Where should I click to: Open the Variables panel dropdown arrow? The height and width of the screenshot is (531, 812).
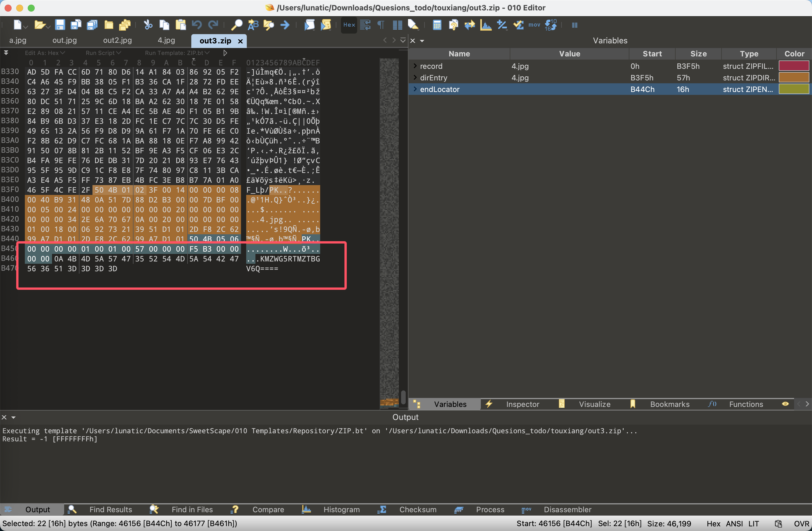(x=422, y=41)
